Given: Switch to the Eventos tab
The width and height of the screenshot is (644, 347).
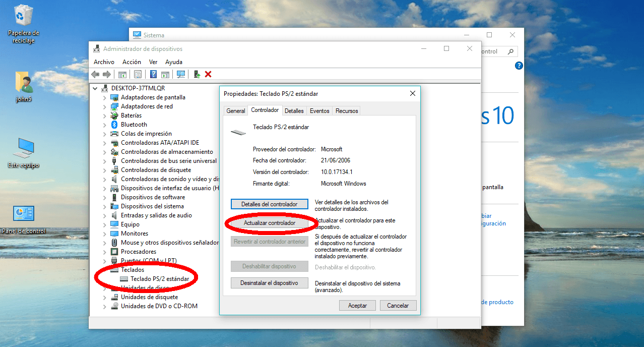Looking at the screenshot, I should [319, 111].
